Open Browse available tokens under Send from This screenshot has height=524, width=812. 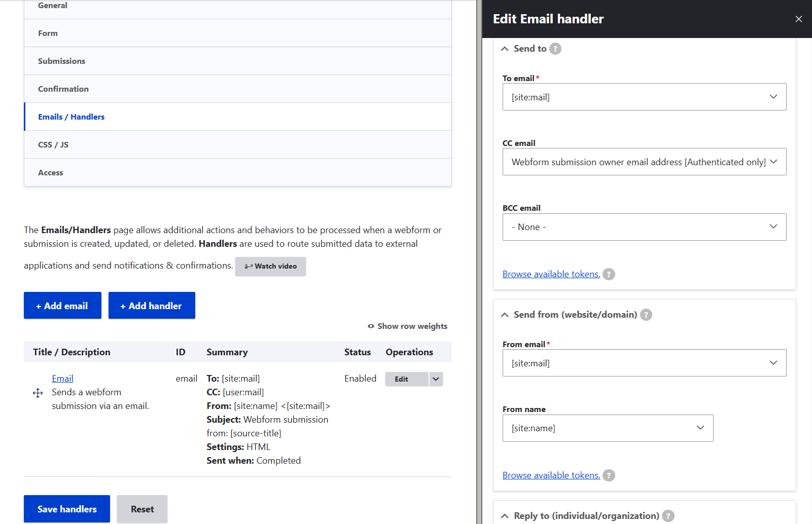pos(551,475)
